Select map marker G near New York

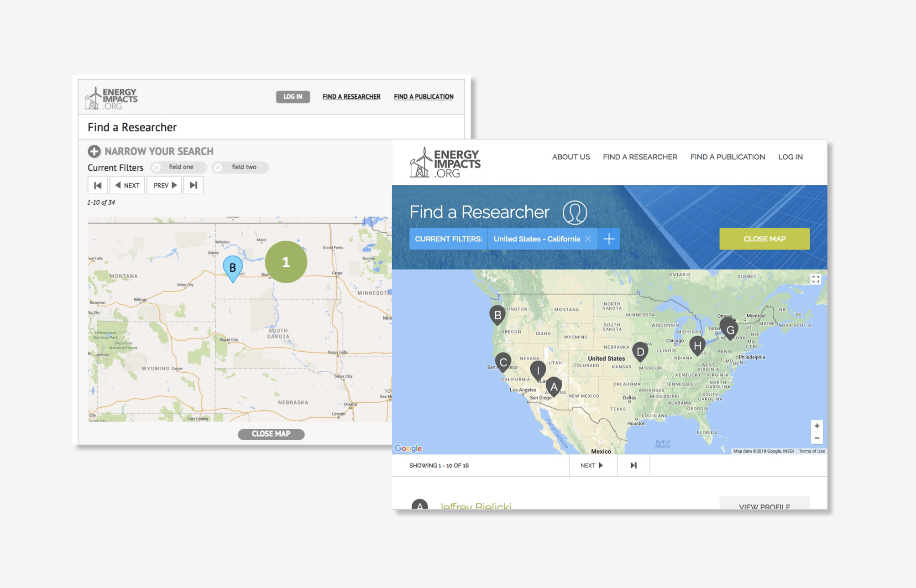[730, 330]
